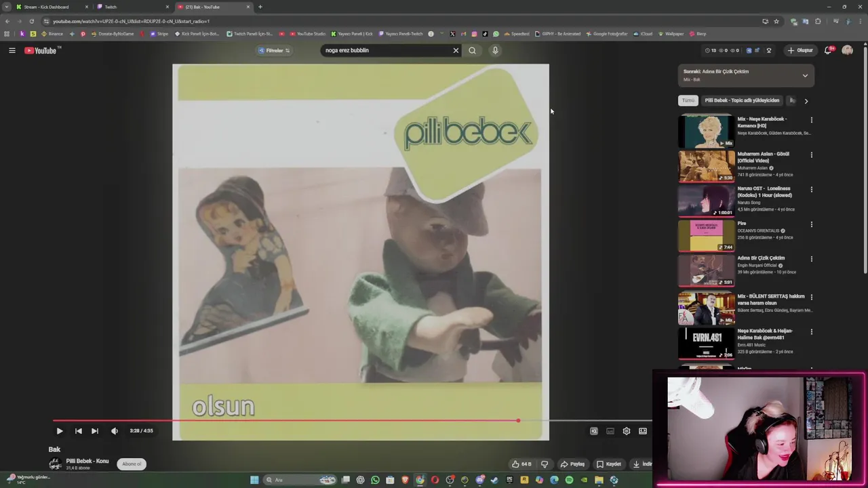Image resolution: width=868 pixels, height=488 pixels.
Task: Go to YouTube home via logo
Action: click(41, 50)
